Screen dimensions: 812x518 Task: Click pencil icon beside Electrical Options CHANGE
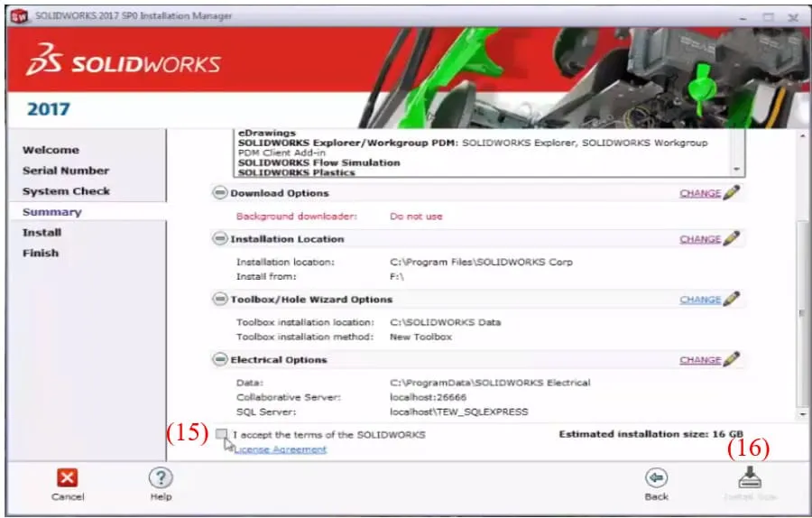(x=731, y=359)
